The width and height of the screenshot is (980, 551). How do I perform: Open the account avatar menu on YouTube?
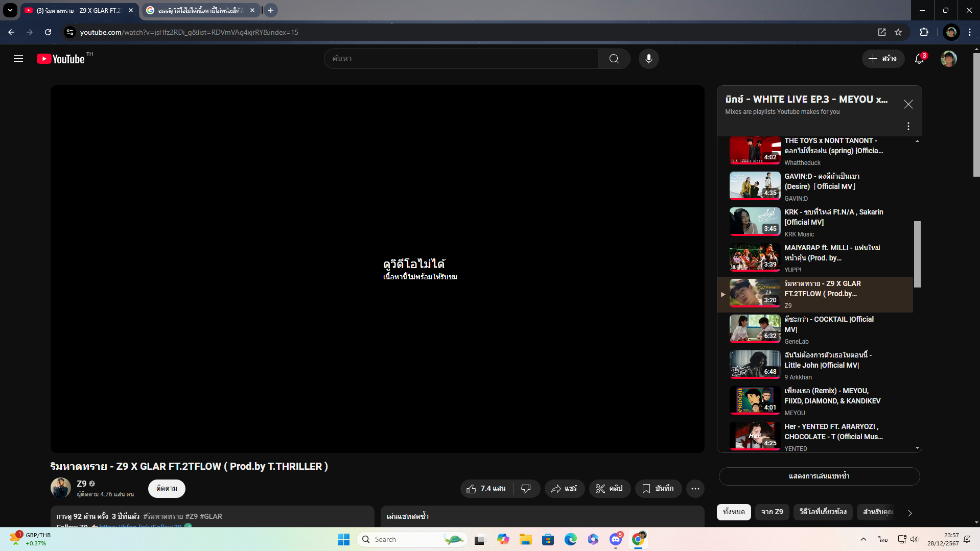tap(948, 59)
